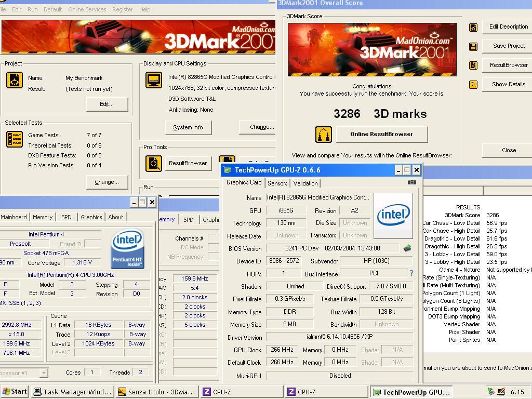This screenshot has width=532, height=399.
Task: Switch to the first CPU-Z taskbar button
Action: (242, 392)
